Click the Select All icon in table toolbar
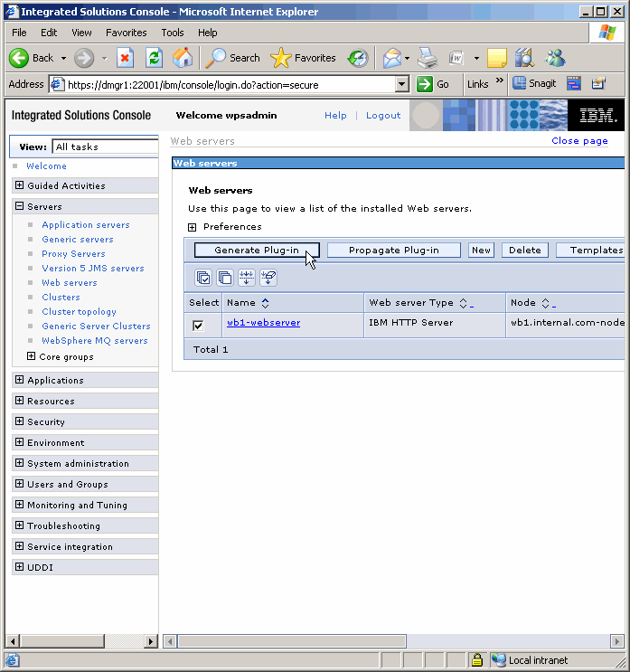The image size is (630, 672). point(203,278)
